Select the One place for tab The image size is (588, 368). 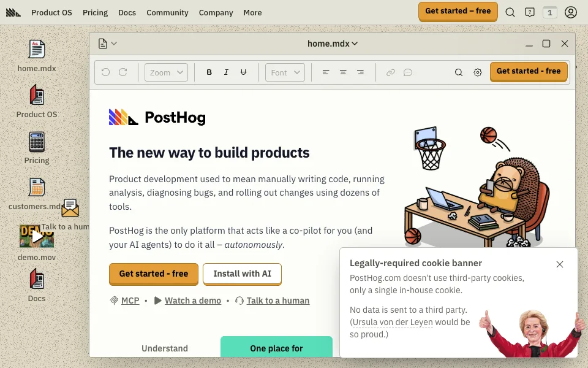(276, 347)
